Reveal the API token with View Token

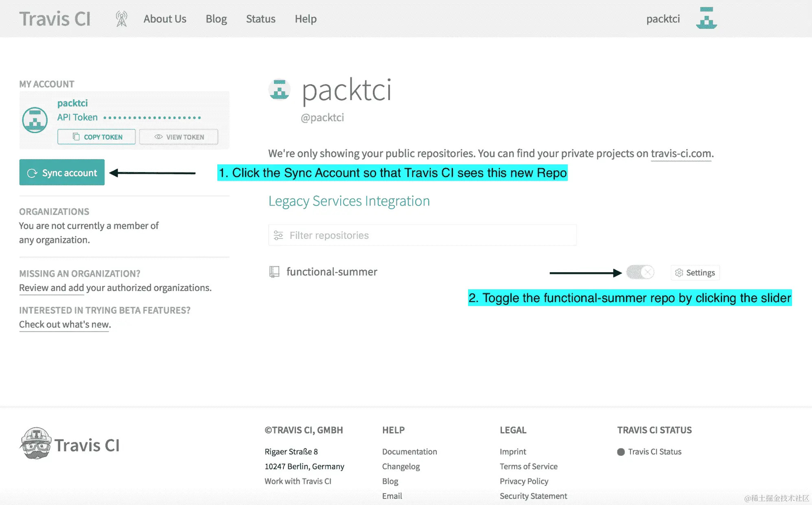click(179, 137)
